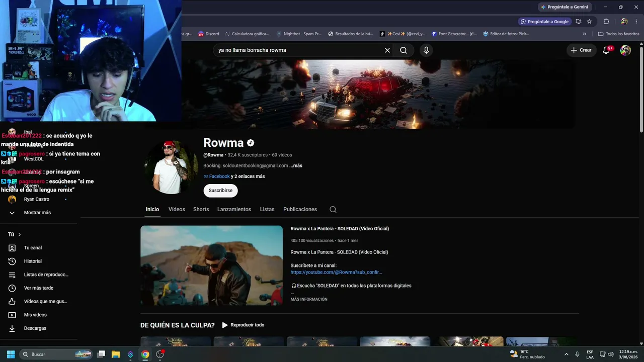
Task: Show the 2 enlaces más links
Action: (248, 176)
